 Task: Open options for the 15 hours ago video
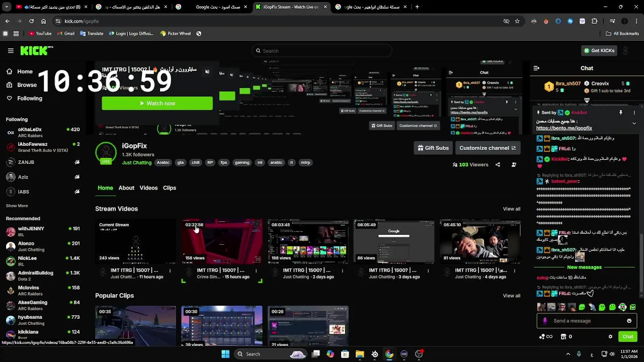(256, 270)
